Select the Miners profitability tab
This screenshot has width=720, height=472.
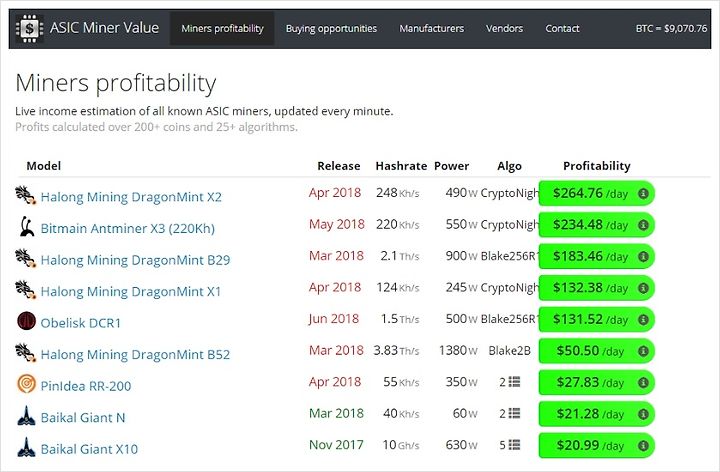(222, 28)
